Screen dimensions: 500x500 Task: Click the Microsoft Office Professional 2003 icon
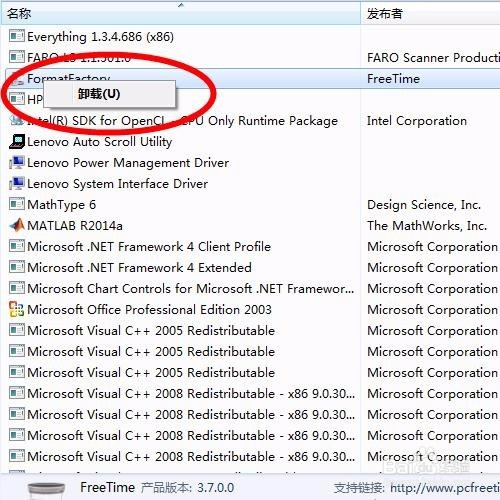click(17, 309)
